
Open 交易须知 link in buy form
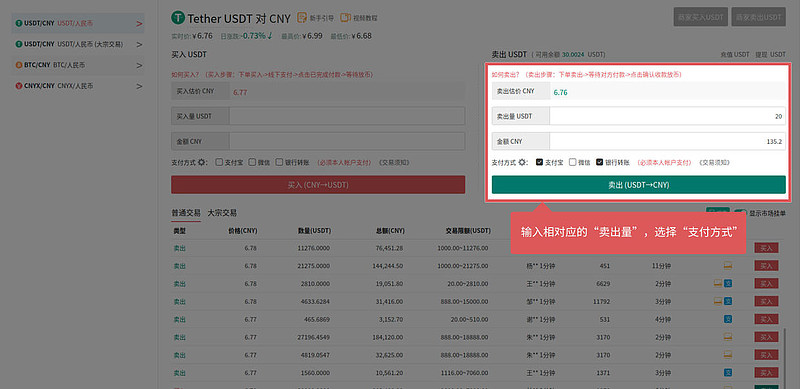point(394,163)
